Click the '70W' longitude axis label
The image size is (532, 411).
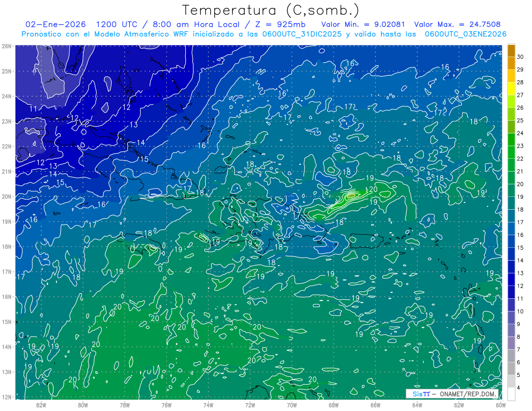coord(292,405)
